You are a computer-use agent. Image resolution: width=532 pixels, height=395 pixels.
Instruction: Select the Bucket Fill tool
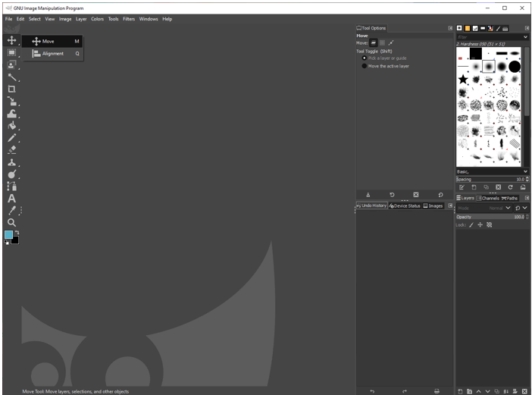point(12,126)
